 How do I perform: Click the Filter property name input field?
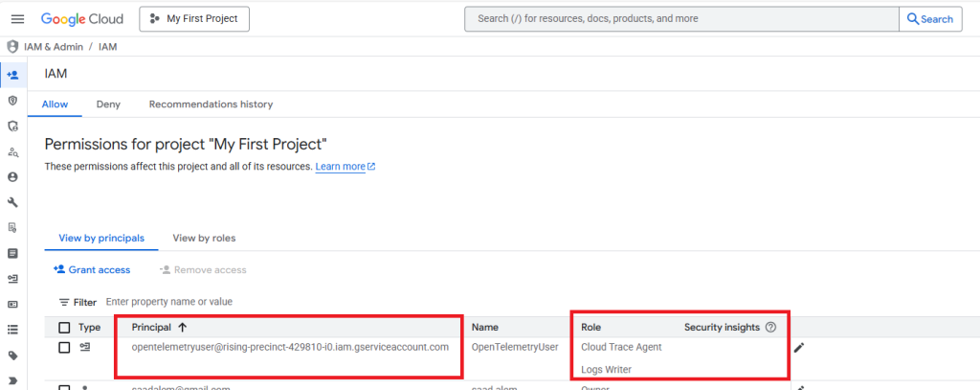pyautogui.click(x=239, y=302)
